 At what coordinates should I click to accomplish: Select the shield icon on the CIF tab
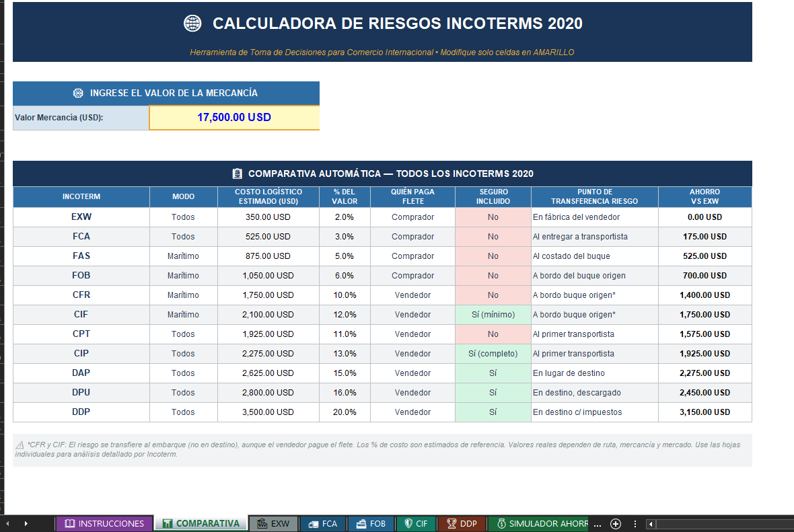coord(408,523)
